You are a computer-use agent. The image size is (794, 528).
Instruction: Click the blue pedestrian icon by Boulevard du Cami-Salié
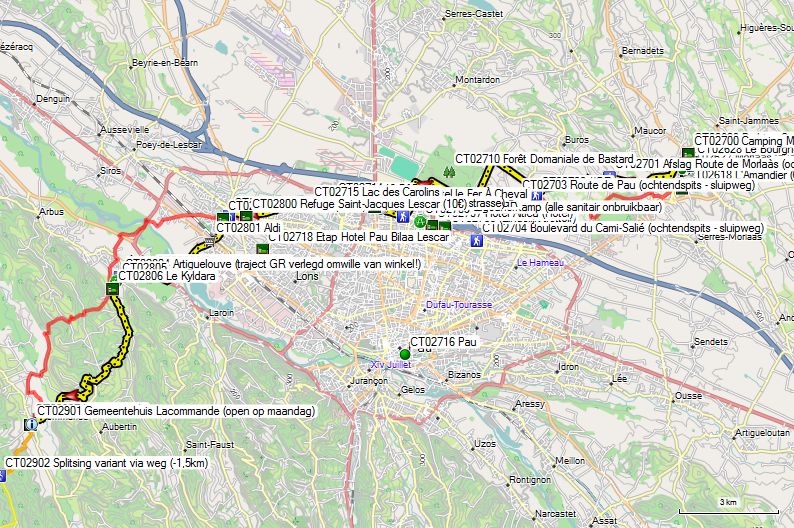pyautogui.click(x=477, y=240)
